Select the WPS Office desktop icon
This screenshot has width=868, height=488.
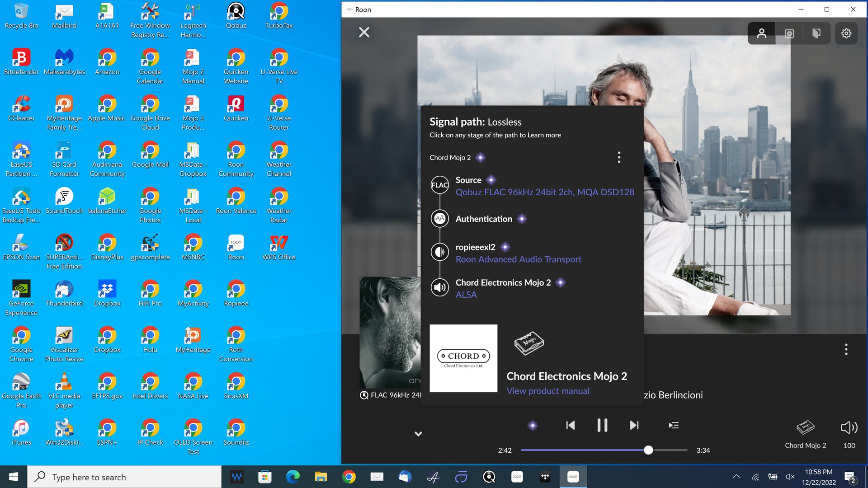(279, 248)
